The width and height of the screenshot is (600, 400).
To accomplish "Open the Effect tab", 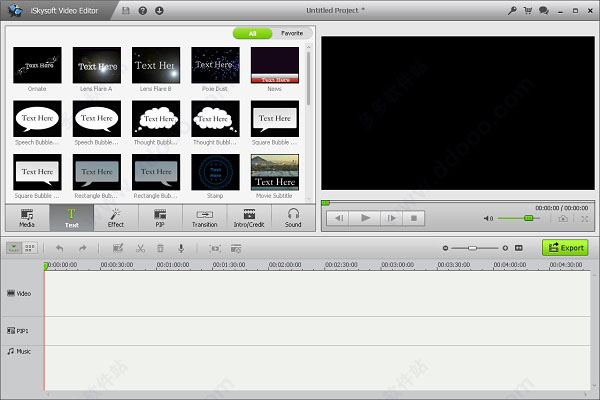I will [116, 218].
